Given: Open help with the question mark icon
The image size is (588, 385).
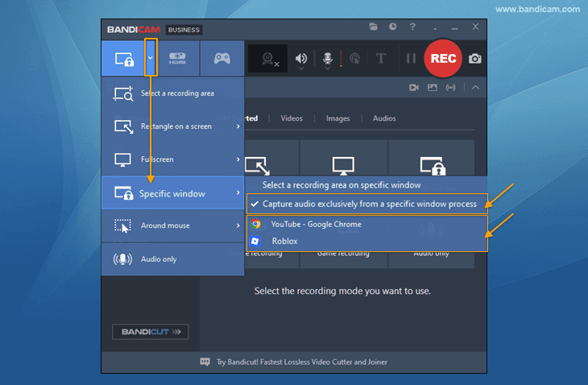Looking at the screenshot, I should (412, 27).
